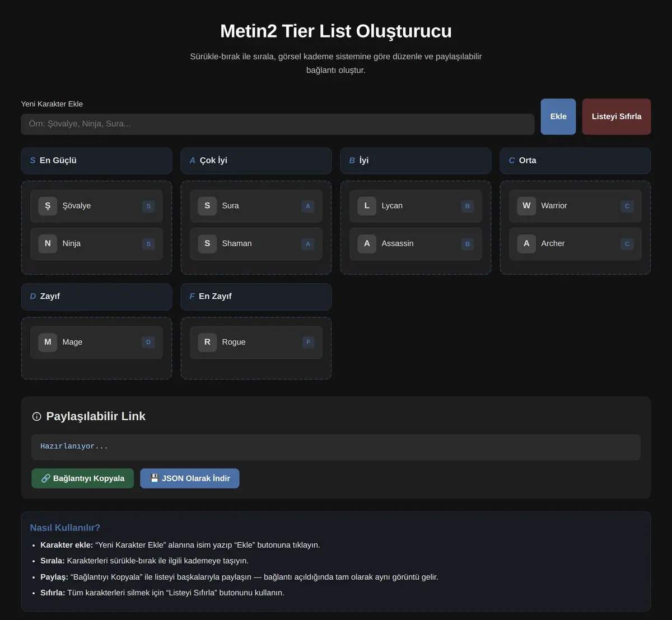Click the Bağlantıyı Kopyala button
Image resolution: width=672 pixels, height=620 pixels.
[x=83, y=478]
